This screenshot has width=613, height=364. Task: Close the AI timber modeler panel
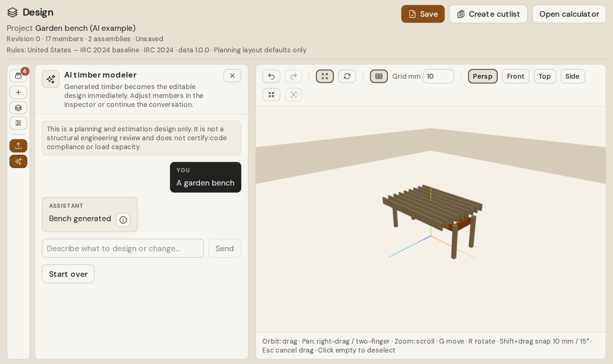(232, 76)
